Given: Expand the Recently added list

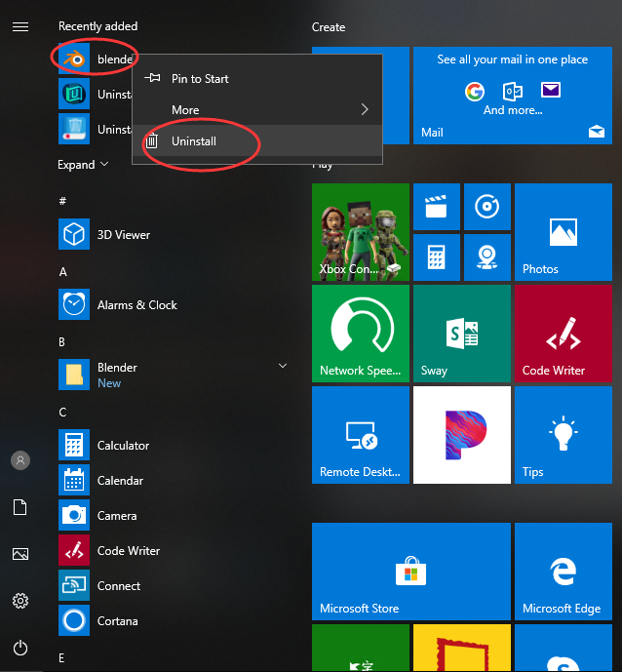Looking at the screenshot, I should [x=83, y=165].
